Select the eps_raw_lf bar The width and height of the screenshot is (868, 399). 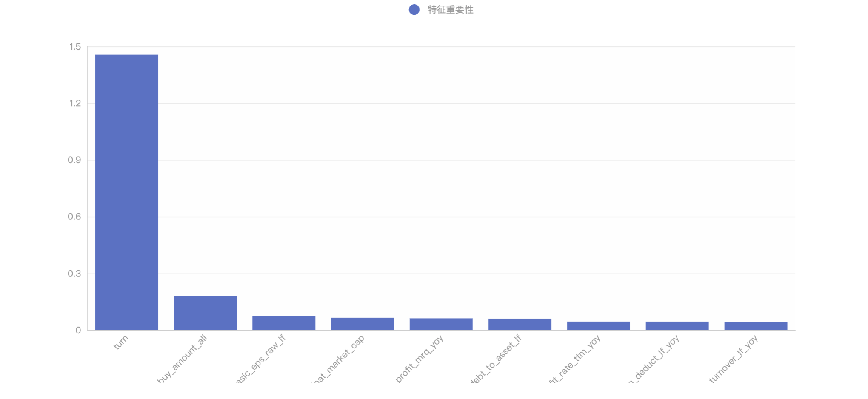[284, 323]
